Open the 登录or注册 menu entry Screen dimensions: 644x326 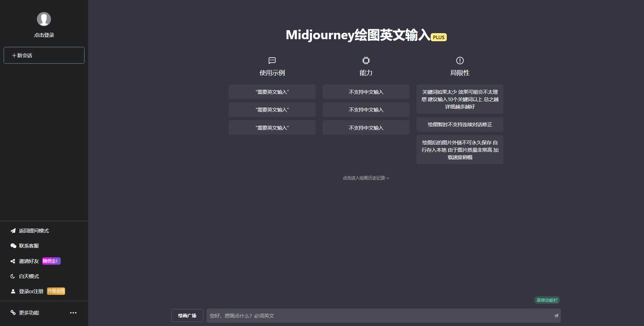tap(31, 291)
